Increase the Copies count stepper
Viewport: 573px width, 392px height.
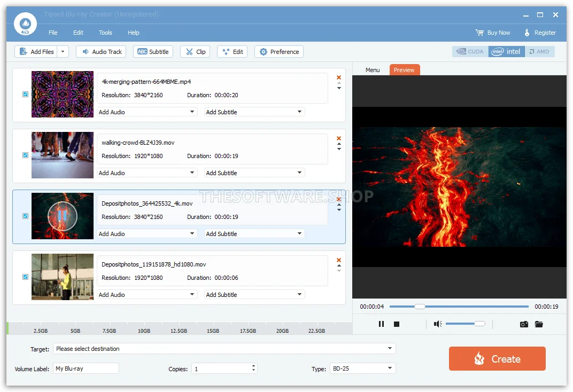pos(253,366)
